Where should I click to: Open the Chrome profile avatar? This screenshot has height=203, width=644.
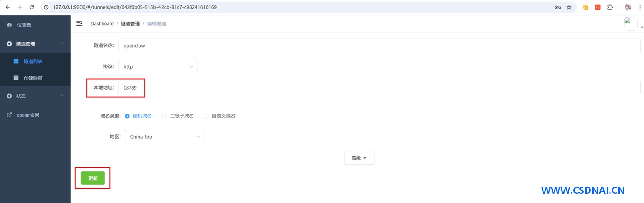[628, 7]
